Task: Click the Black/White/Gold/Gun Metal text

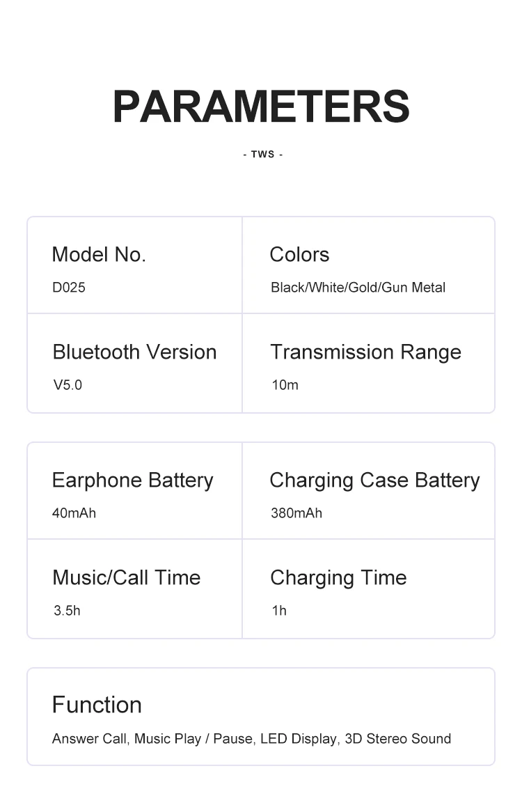Action: (358, 288)
